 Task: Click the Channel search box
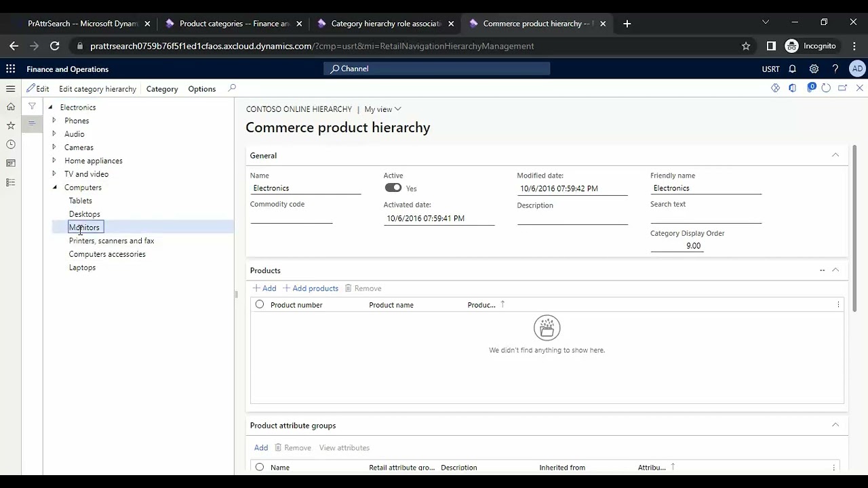point(437,68)
